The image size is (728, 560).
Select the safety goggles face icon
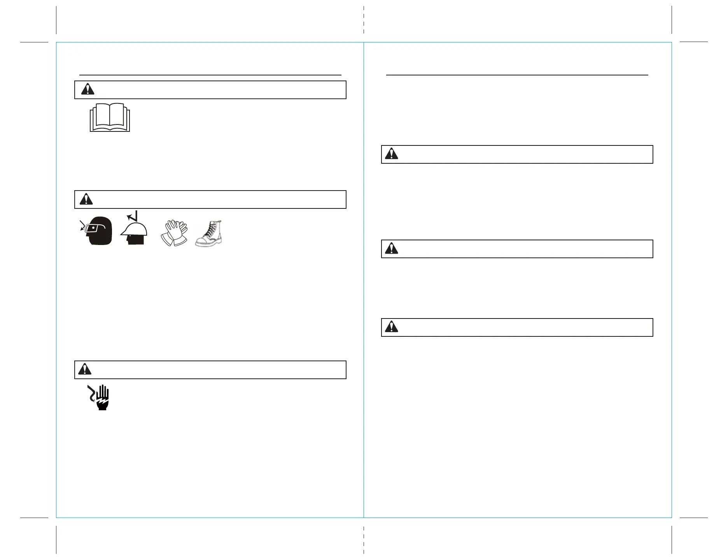coord(95,231)
